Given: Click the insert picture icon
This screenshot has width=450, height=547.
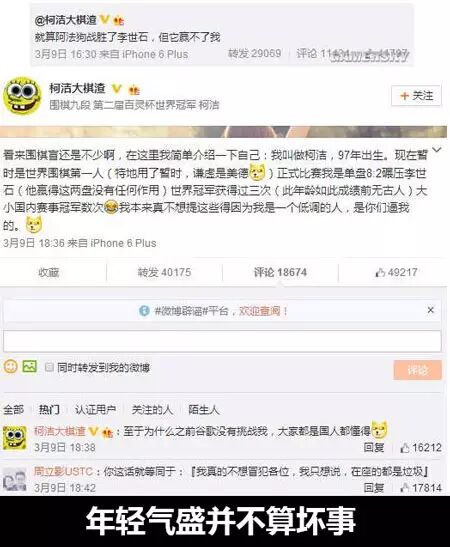Looking at the screenshot, I should 30,366.
